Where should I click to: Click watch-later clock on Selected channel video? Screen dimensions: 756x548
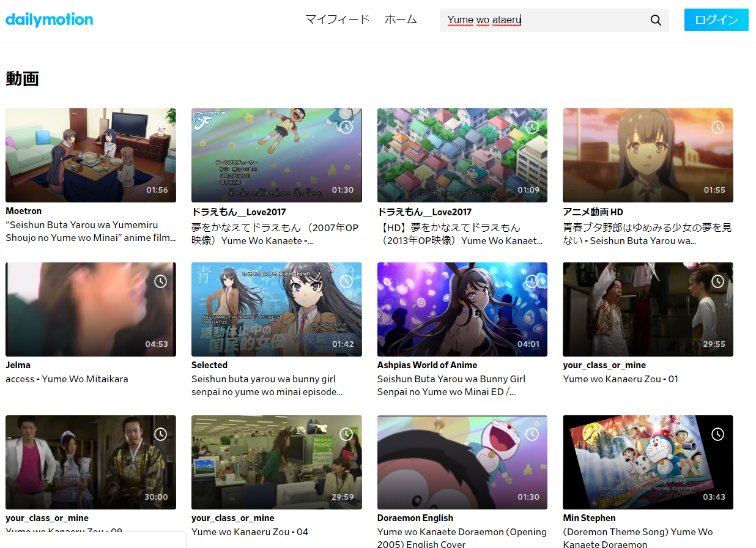(346, 281)
